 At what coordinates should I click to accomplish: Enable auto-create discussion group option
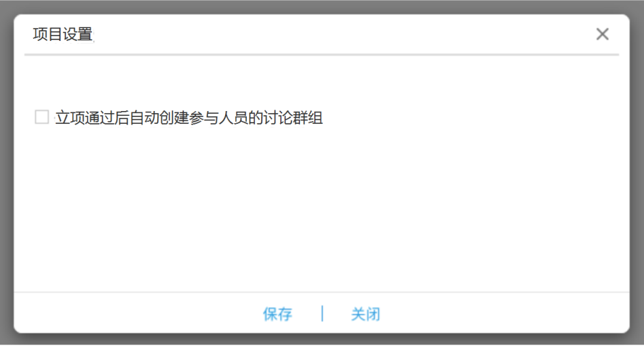coord(42,117)
